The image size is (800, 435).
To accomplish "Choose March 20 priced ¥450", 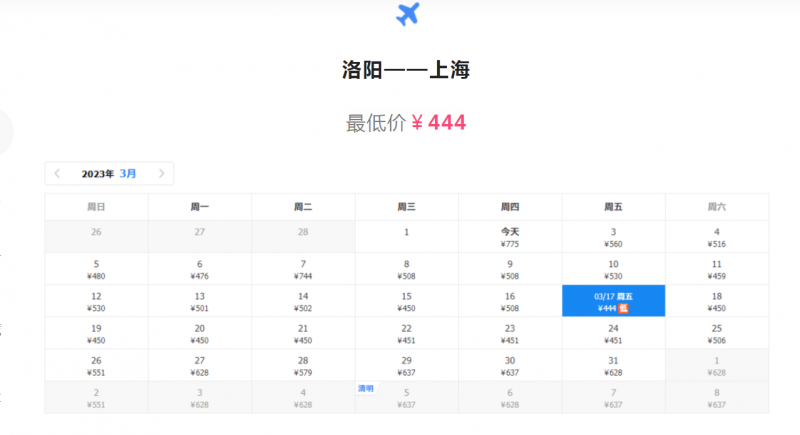I will tap(200, 333).
